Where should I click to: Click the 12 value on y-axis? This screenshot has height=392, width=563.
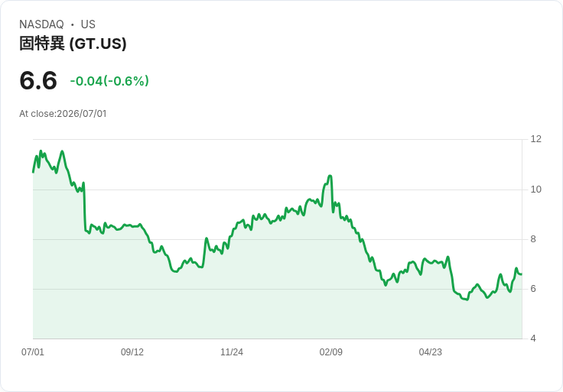click(535, 139)
